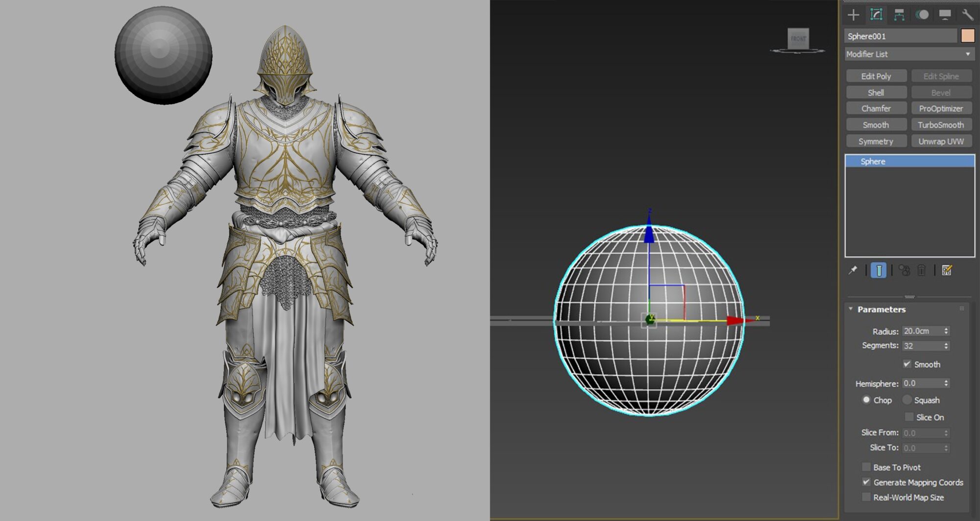This screenshot has width=980, height=521.
Task: Enable Base To Pivot
Action: pos(866,467)
